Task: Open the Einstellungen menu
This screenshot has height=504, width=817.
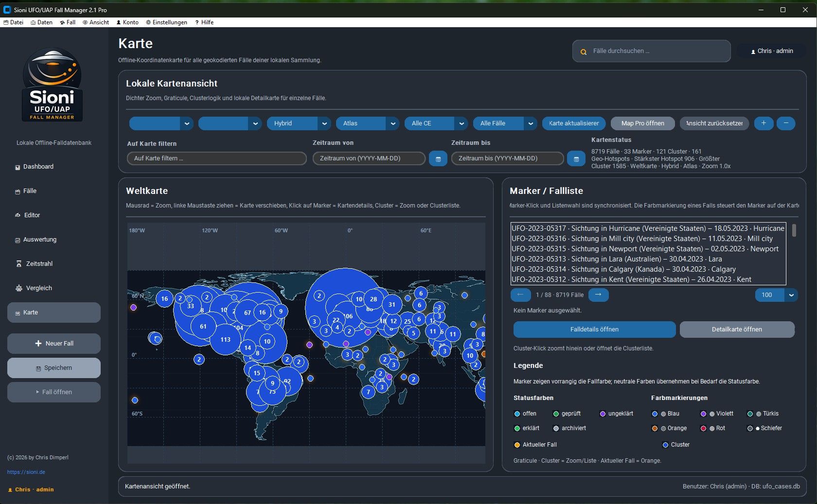Action: click(166, 22)
